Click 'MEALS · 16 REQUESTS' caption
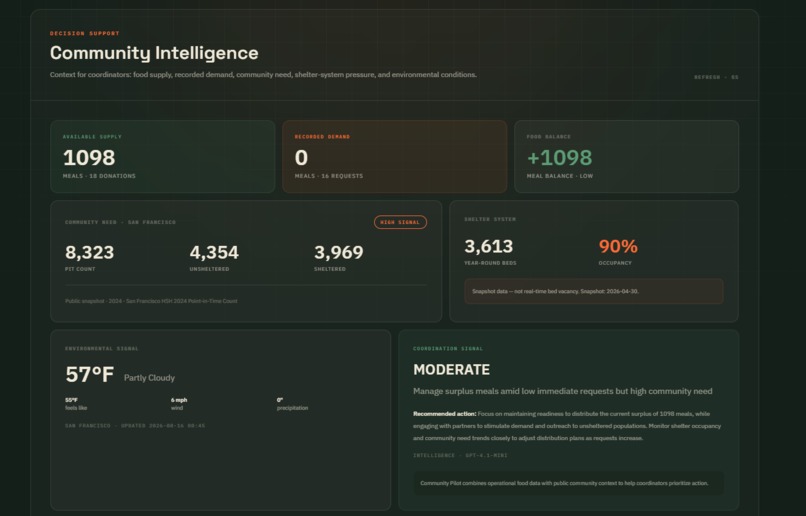The height and width of the screenshot is (516, 806). (329, 176)
